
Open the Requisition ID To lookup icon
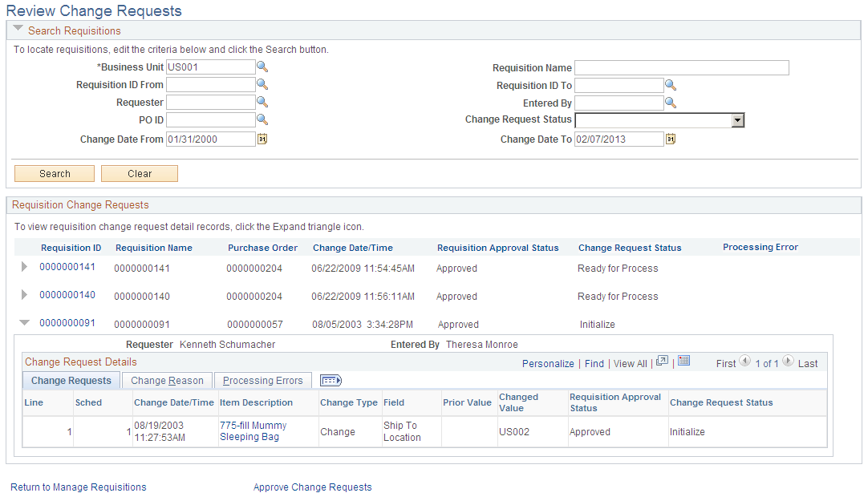pos(671,85)
